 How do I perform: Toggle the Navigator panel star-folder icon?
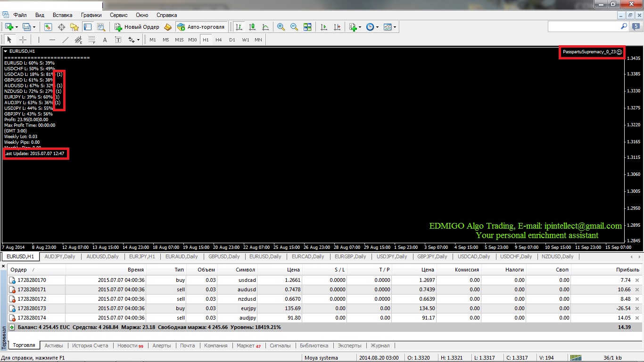pyautogui.click(x=74, y=27)
